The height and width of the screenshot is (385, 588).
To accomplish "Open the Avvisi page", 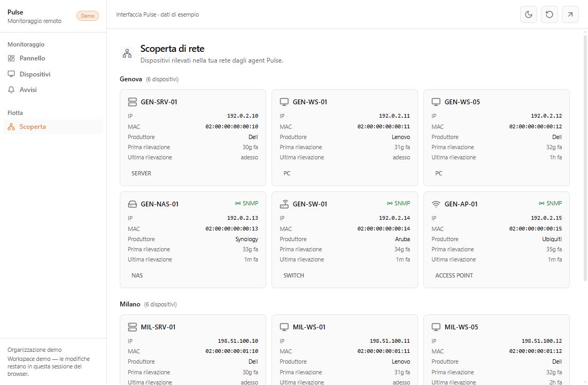I will [53, 90].
